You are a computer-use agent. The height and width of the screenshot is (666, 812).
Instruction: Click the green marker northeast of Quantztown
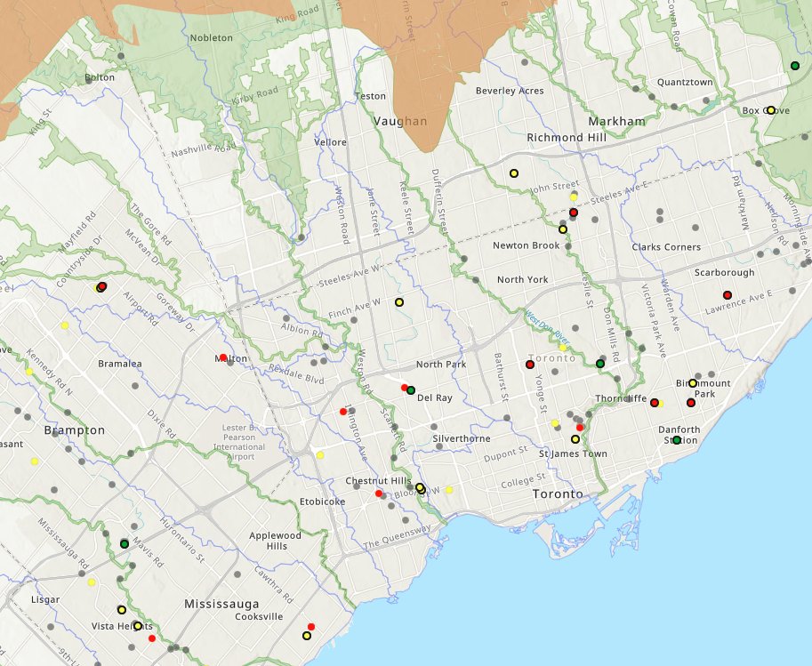point(795,66)
